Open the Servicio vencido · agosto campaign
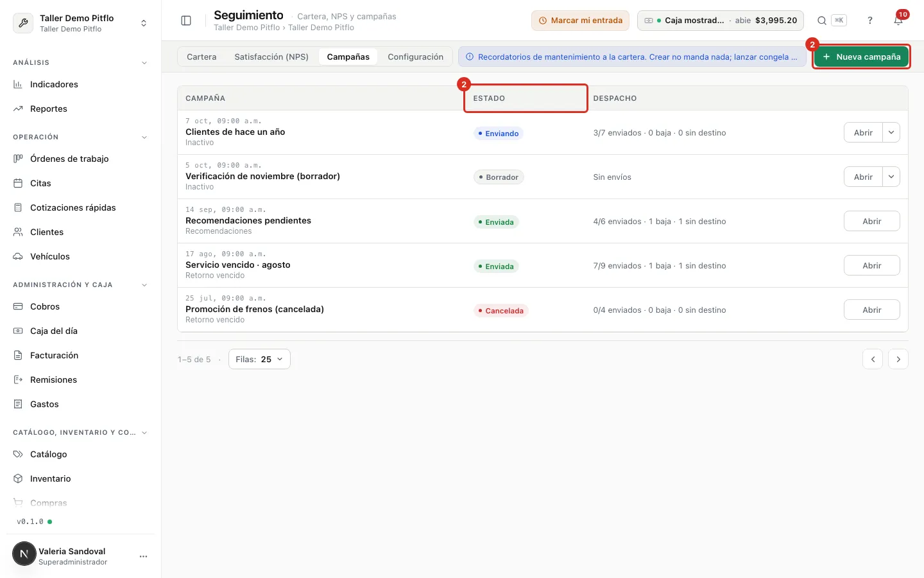924x578 pixels. click(871, 265)
